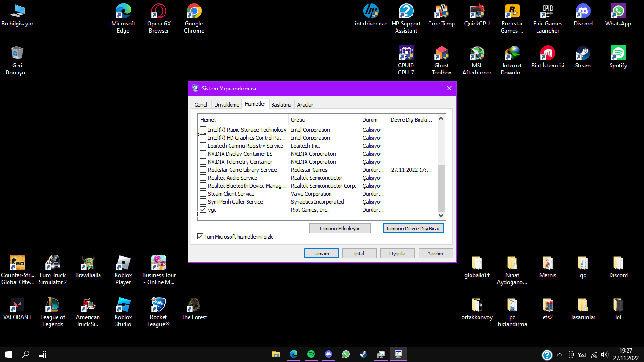Select the Roblox Studio desktop icon
The width and height of the screenshot is (644, 362).
123,312
